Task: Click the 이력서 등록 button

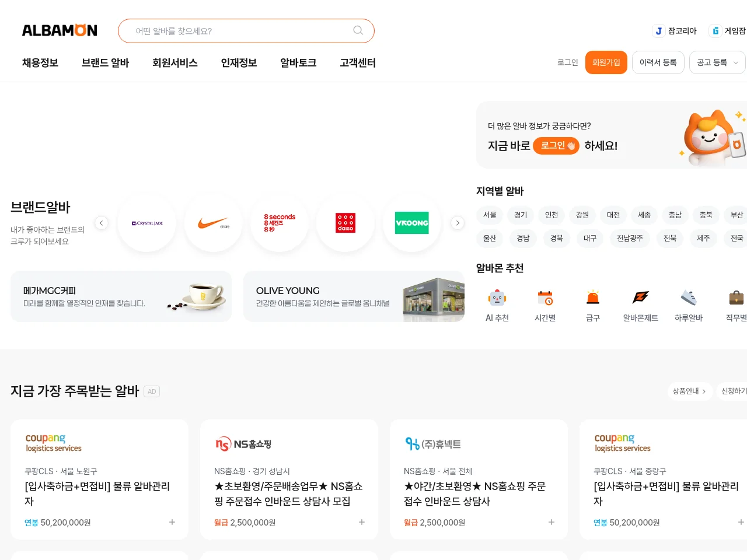Action: pyautogui.click(x=658, y=62)
